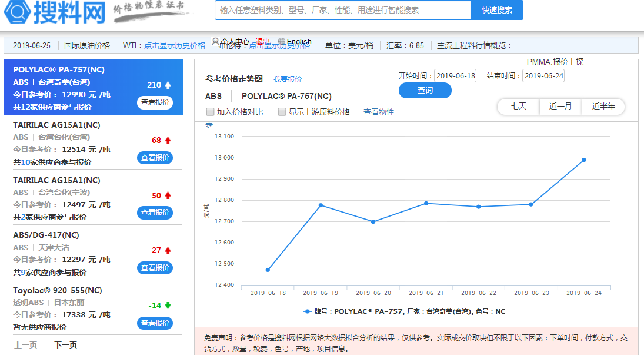Click the red up arrow beside 68
This screenshot has height=355, width=644.
pos(168,140)
